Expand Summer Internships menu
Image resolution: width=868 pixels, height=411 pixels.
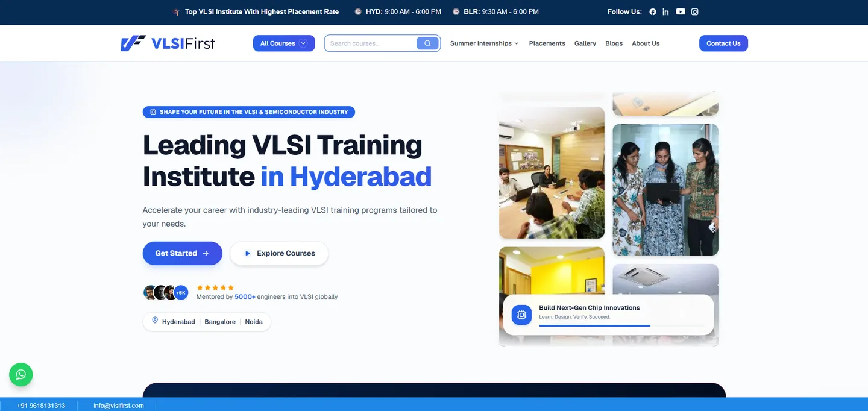tap(485, 43)
